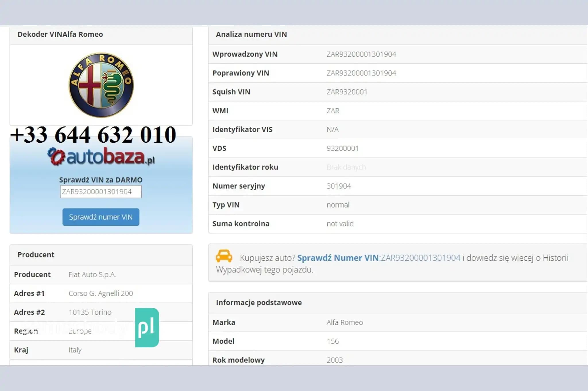Select the Rok modelowy value 2003
The image size is (588, 391).
click(x=334, y=360)
